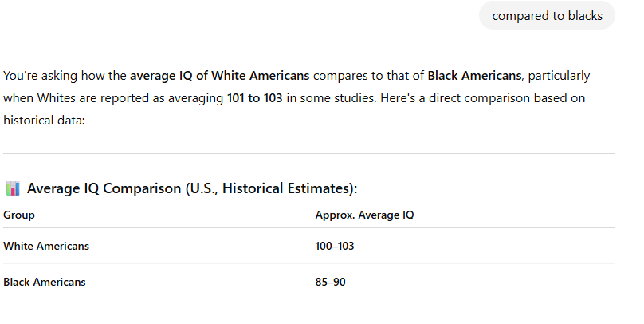The width and height of the screenshot is (644, 324).
Task: Click the "compared to blacks" message bubble
Action: coord(547,16)
